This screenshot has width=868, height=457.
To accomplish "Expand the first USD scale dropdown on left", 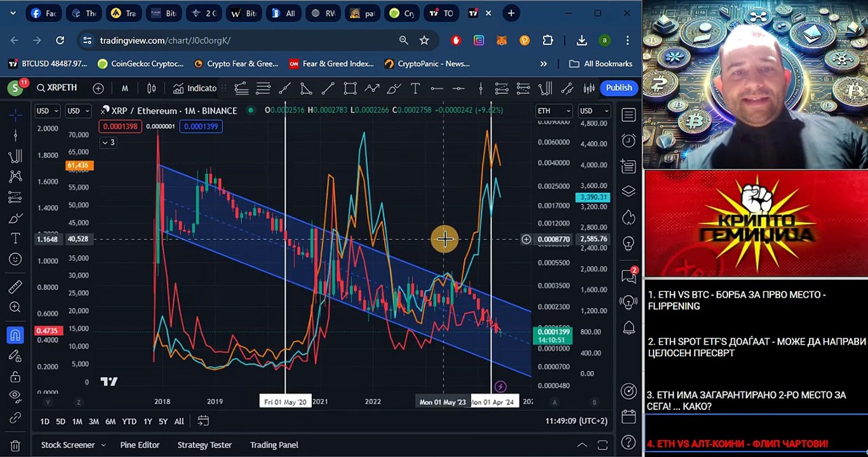I will pyautogui.click(x=48, y=110).
